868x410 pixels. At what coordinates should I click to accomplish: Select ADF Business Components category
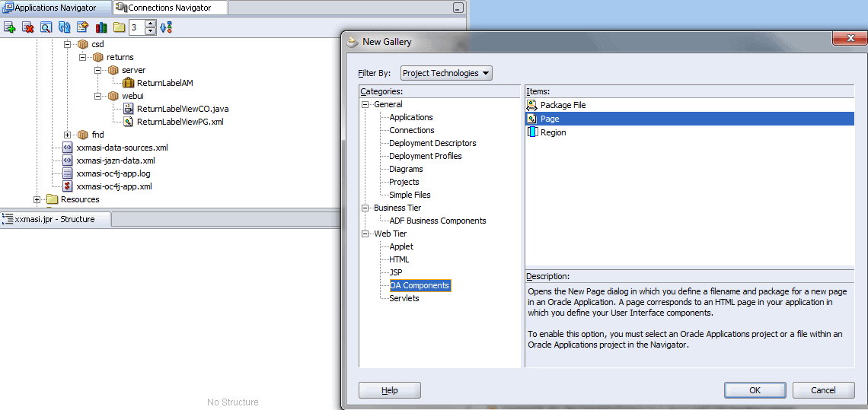tap(437, 221)
